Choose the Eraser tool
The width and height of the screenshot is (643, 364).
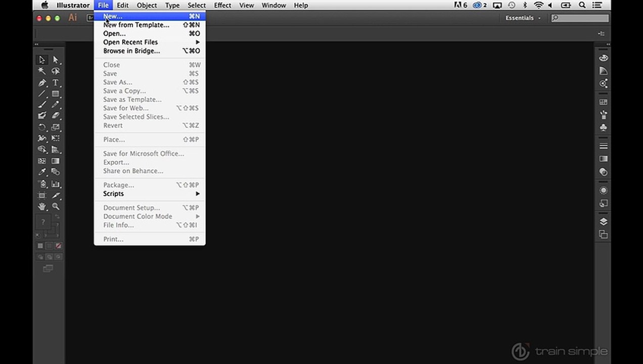click(56, 116)
